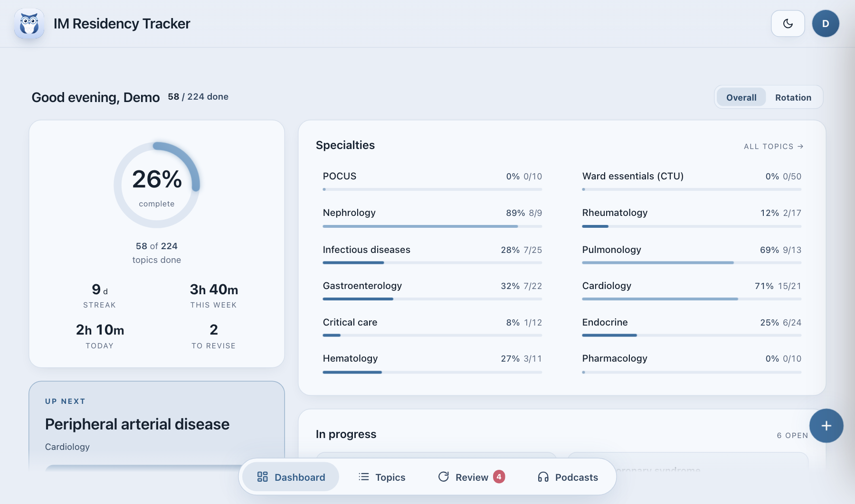Click the 26% complete progress ring
Image resolution: width=855 pixels, height=504 pixels.
point(157,185)
